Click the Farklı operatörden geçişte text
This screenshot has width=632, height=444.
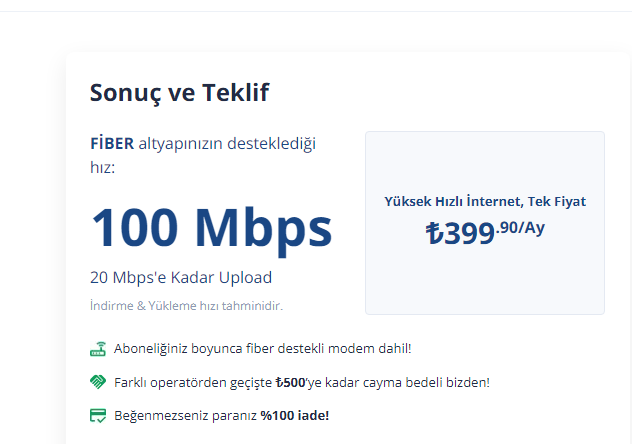click(193, 383)
